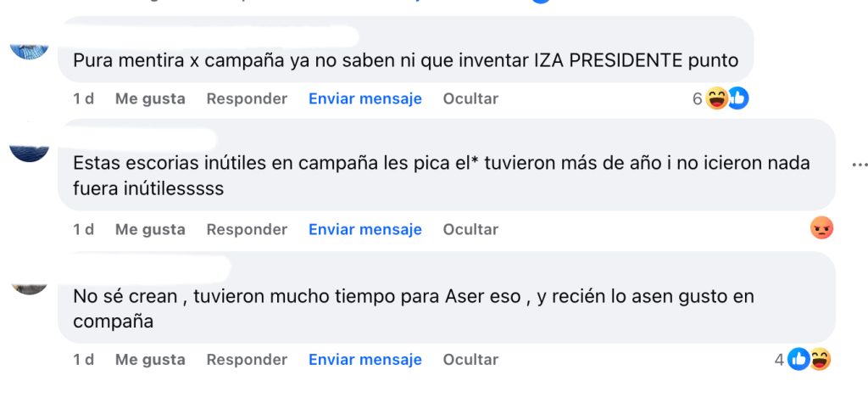Click the laughing emoji on the third comment
Image resolution: width=868 pixels, height=409 pixels.
pos(820,359)
